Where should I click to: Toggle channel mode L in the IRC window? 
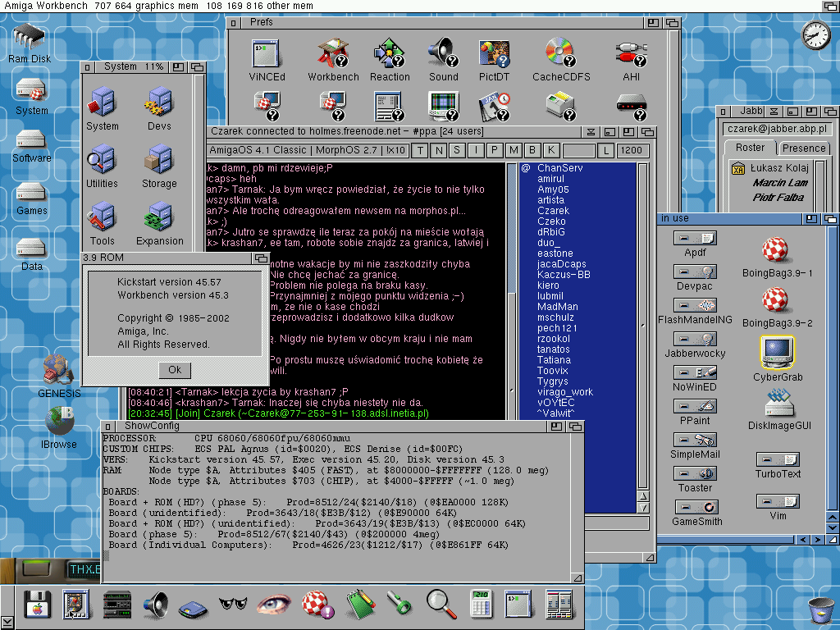(606, 151)
